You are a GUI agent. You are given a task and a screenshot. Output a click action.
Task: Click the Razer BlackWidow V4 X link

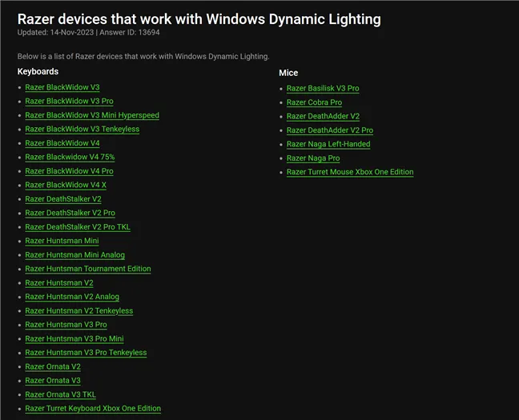click(66, 186)
